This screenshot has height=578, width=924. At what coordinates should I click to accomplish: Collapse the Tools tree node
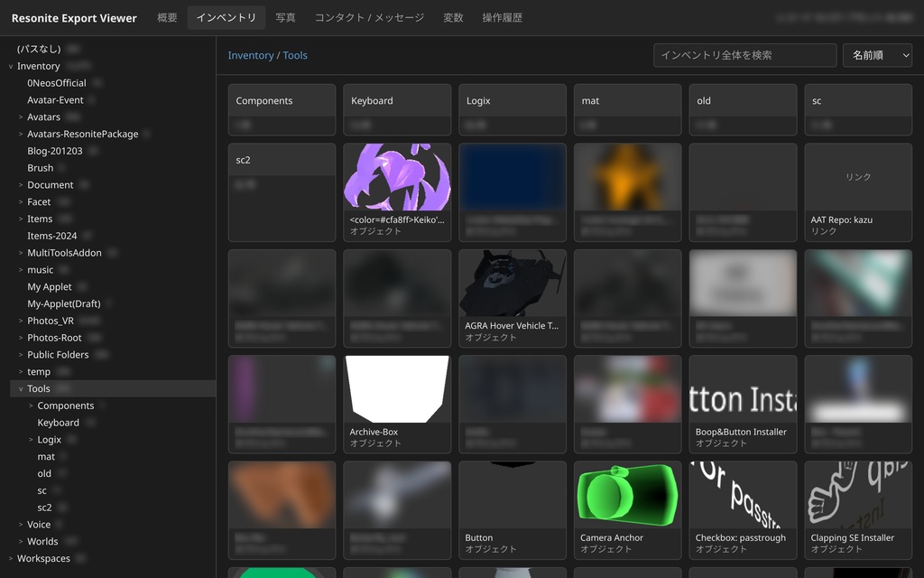click(x=21, y=389)
